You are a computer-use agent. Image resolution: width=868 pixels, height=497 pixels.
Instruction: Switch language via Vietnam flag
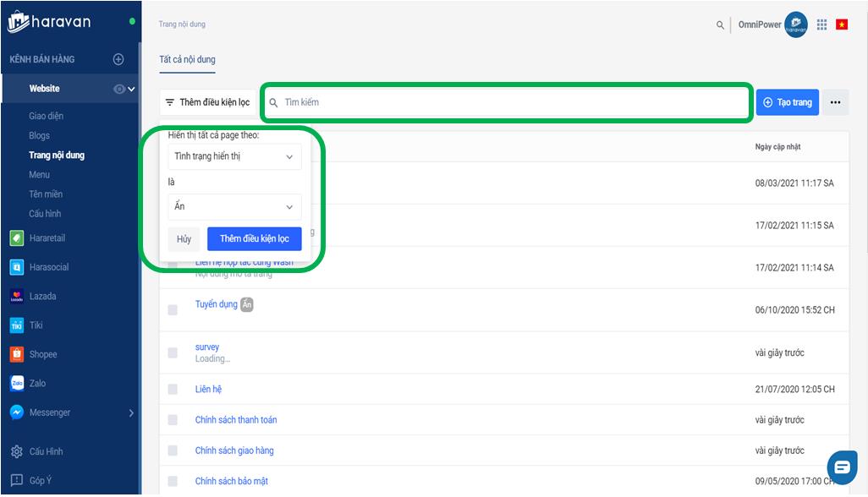point(842,25)
